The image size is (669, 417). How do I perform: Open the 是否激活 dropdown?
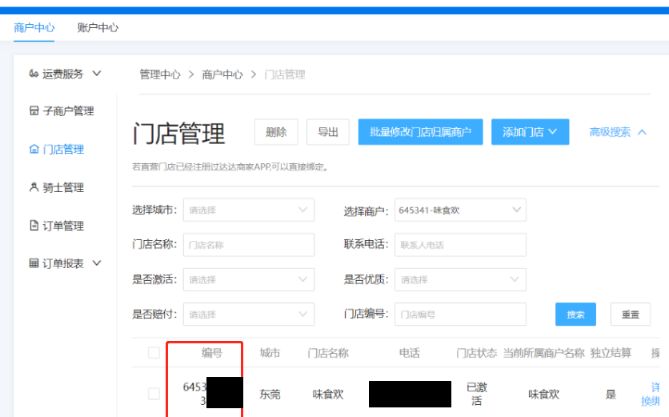tap(249, 280)
